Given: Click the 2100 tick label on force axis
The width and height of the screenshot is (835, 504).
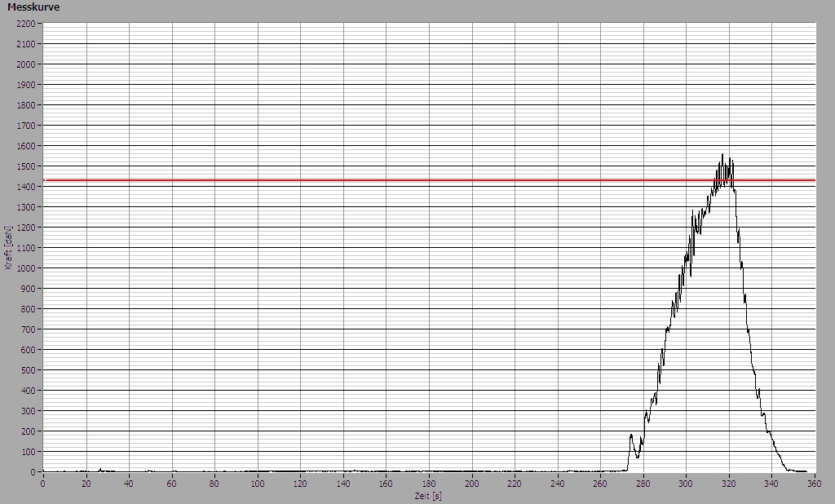Looking at the screenshot, I should pyautogui.click(x=25, y=44).
